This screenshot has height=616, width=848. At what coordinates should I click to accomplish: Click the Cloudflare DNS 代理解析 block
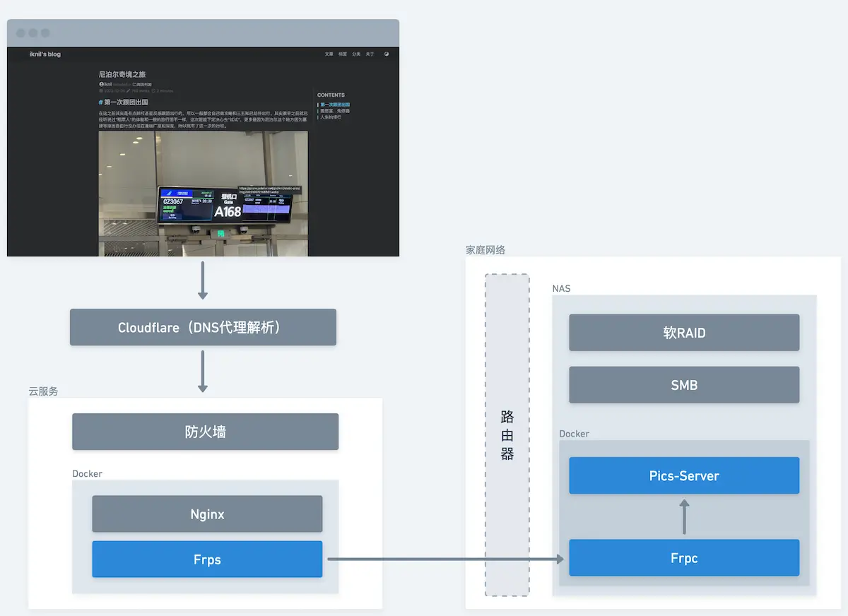(x=203, y=327)
